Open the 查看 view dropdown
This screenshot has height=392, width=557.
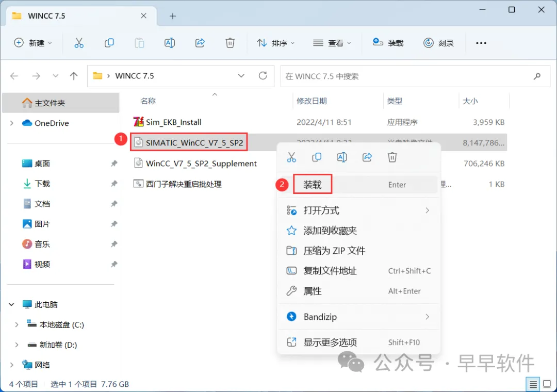coord(332,43)
